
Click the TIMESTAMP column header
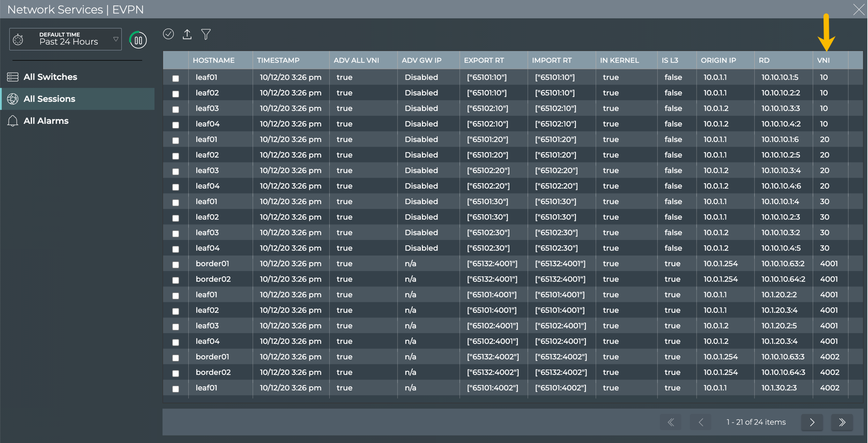click(x=278, y=61)
